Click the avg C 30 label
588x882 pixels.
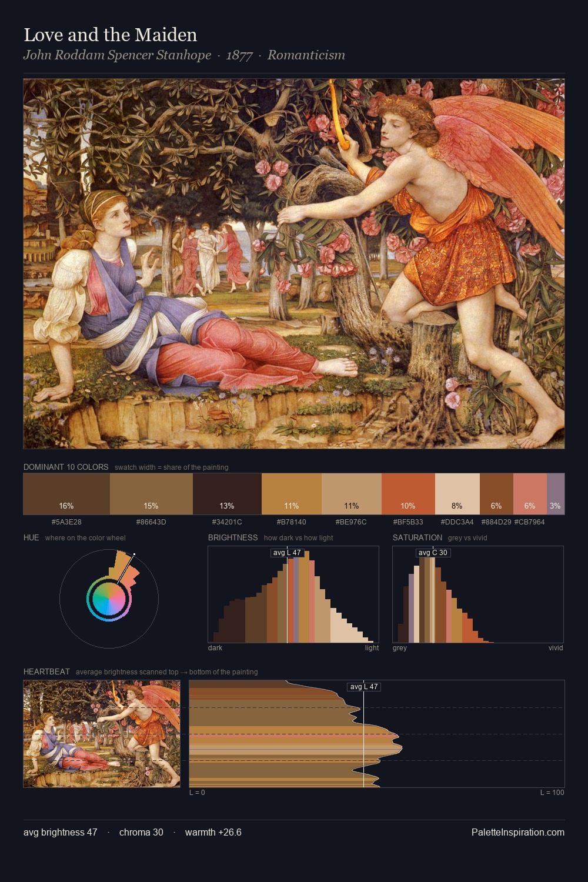(x=433, y=553)
